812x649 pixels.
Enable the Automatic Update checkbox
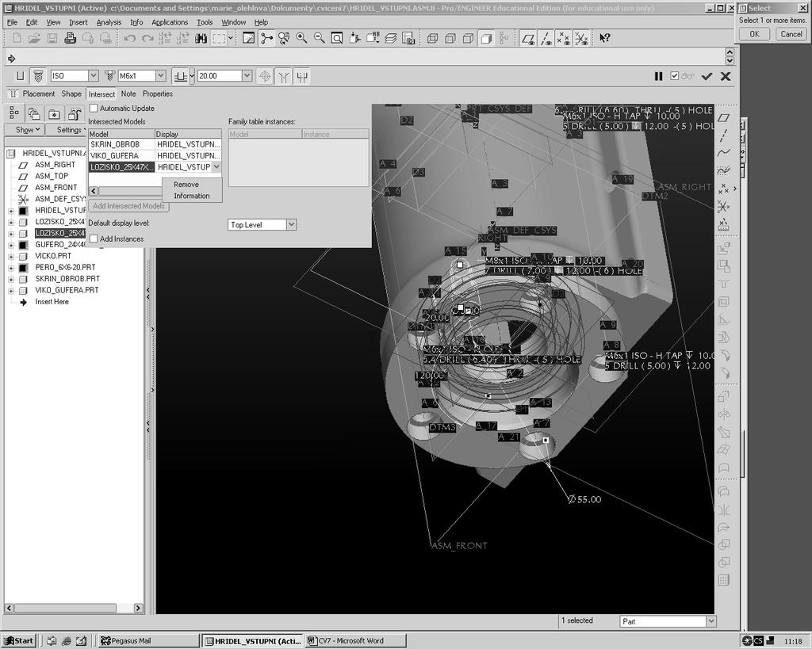94,108
